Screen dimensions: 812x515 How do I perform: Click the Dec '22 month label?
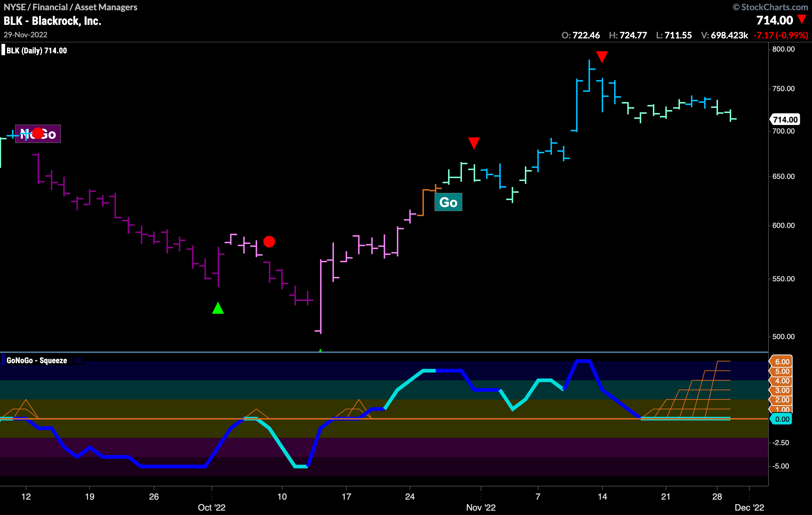pyautogui.click(x=749, y=507)
